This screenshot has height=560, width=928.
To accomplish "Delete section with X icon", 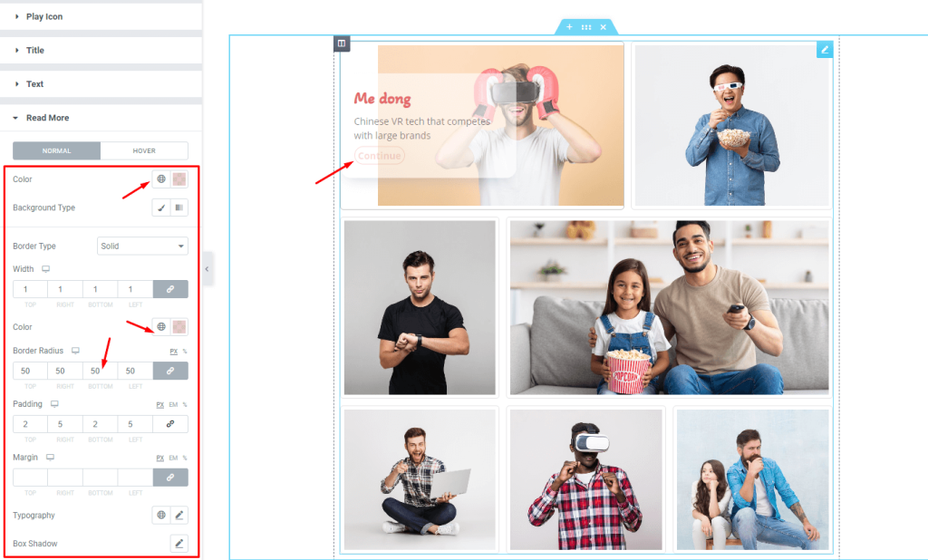I will click(603, 27).
